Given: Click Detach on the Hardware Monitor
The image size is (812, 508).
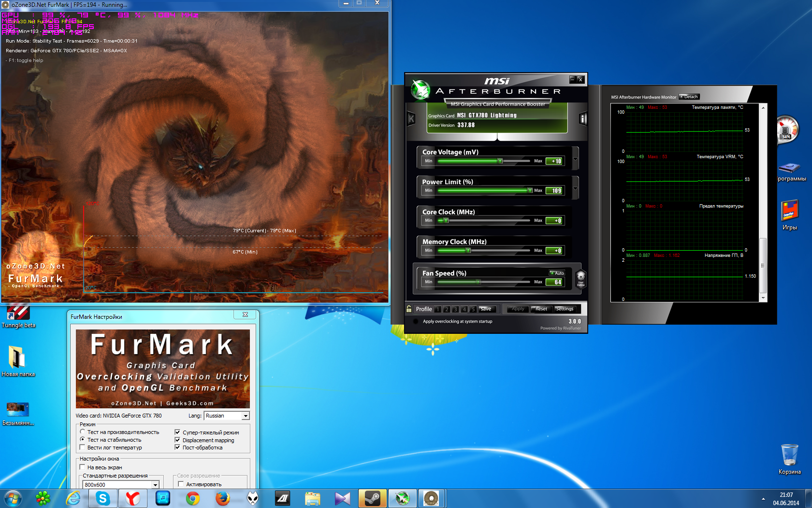Looking at the screenshot, I should click(x=689, y=97).
